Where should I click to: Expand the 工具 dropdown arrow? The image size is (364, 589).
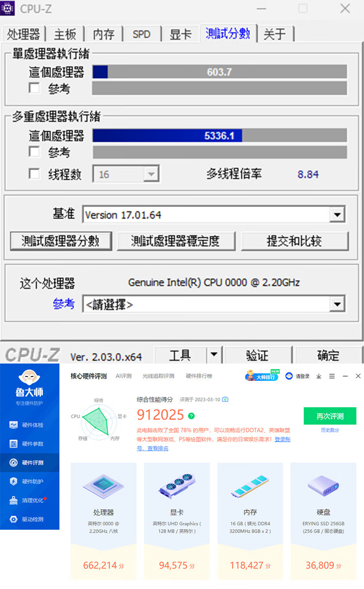click(x=214, y=355)
